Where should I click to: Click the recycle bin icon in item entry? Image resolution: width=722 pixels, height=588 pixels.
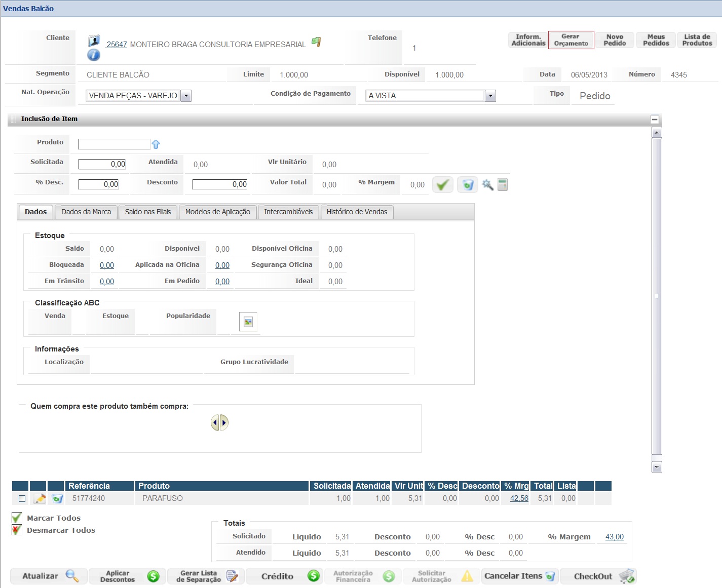point(468,185)
